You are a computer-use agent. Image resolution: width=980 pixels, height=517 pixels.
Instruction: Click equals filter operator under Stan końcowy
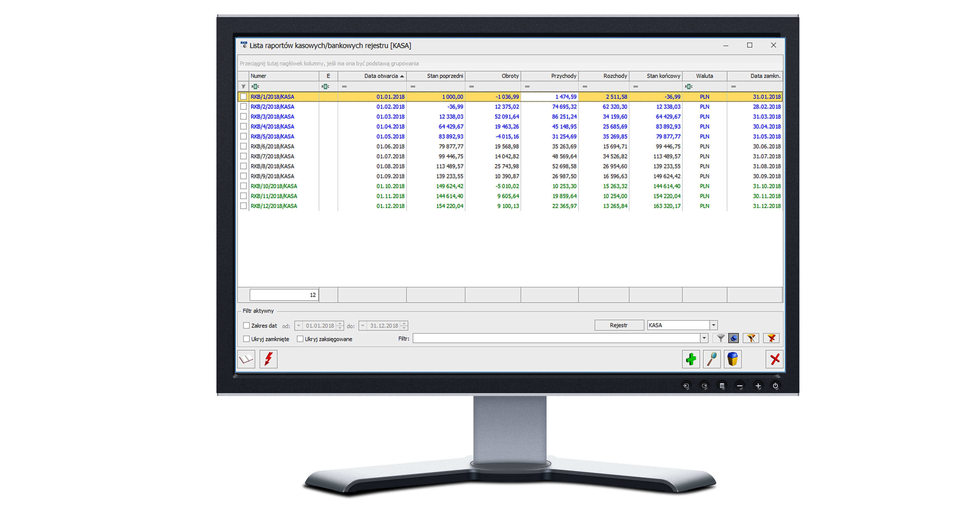point(635,87)
